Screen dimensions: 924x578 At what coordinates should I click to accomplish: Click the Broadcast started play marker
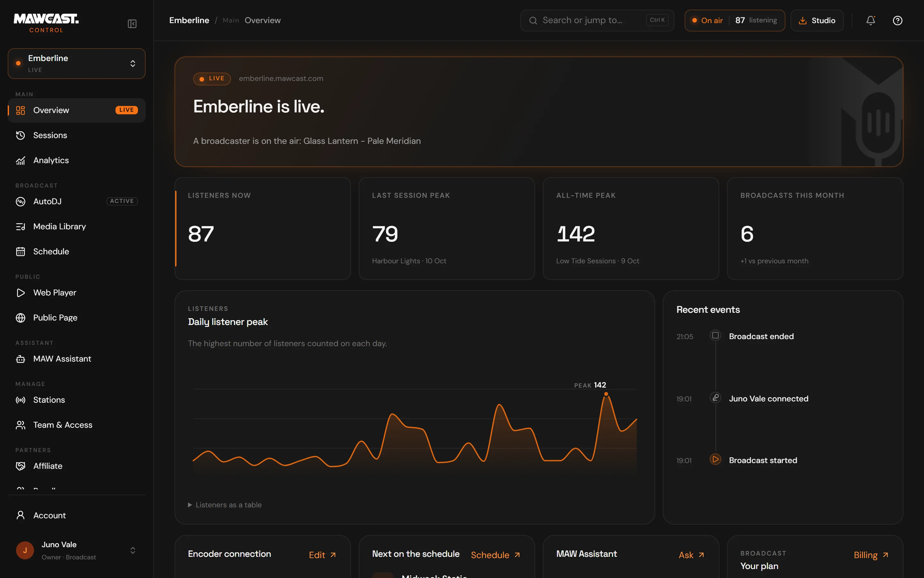tap(715, 459)
